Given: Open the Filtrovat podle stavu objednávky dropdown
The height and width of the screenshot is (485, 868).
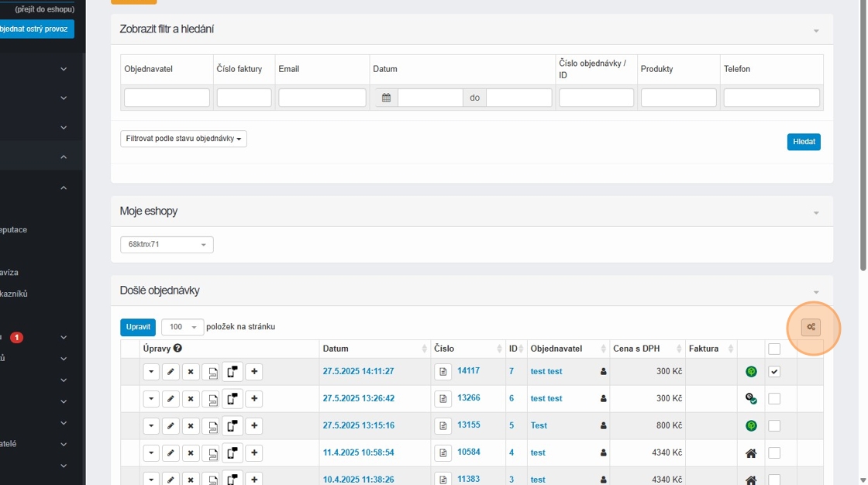Looking at the screenshot, I should [184, 139].
